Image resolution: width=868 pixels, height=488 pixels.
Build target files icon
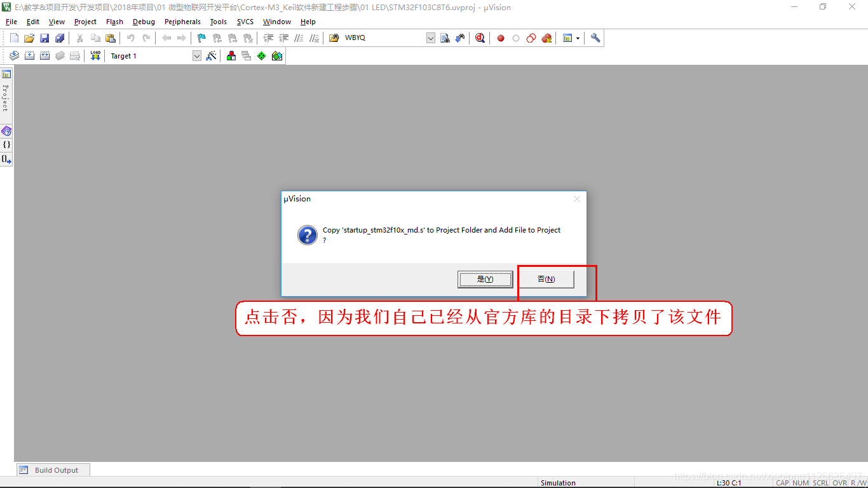[x=29, y=56]
